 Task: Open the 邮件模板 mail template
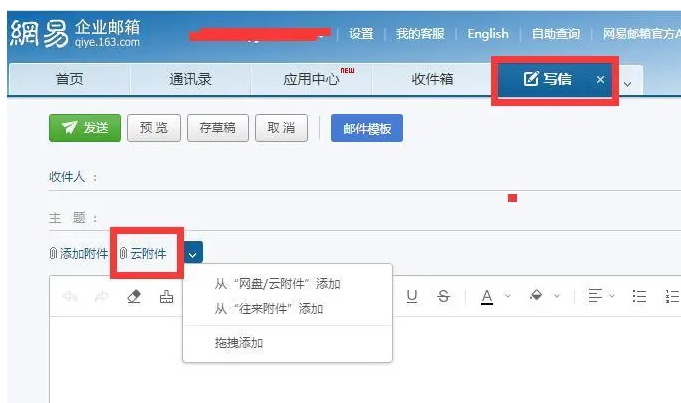tap(367, 128)
